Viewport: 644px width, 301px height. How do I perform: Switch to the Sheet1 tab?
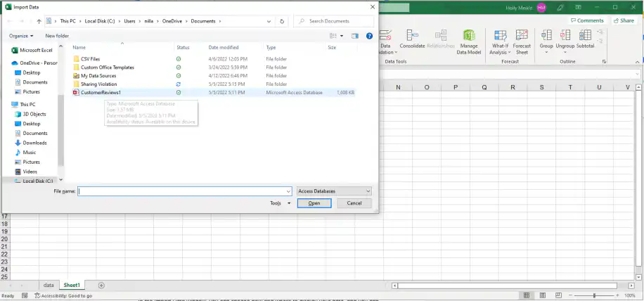(x=72, y=285)
